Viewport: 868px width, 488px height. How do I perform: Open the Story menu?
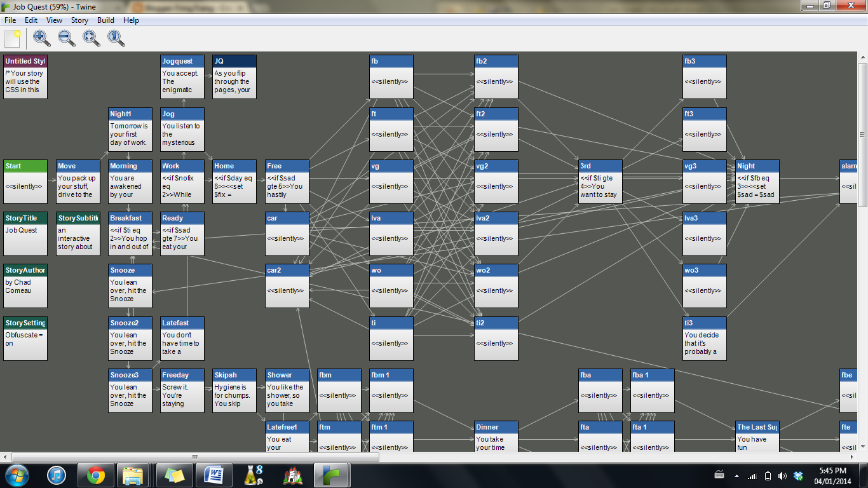pos(79,20)
